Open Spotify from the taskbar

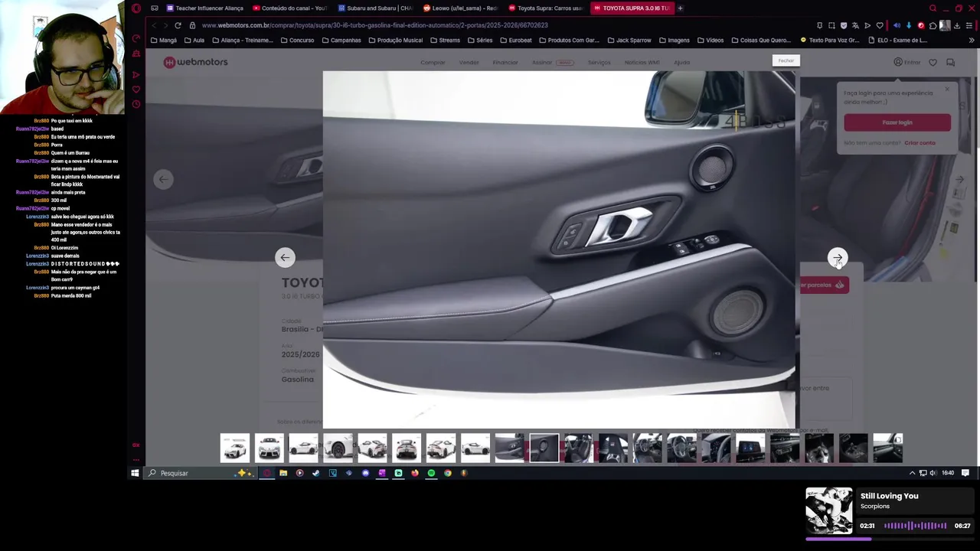tap(431, 473)
